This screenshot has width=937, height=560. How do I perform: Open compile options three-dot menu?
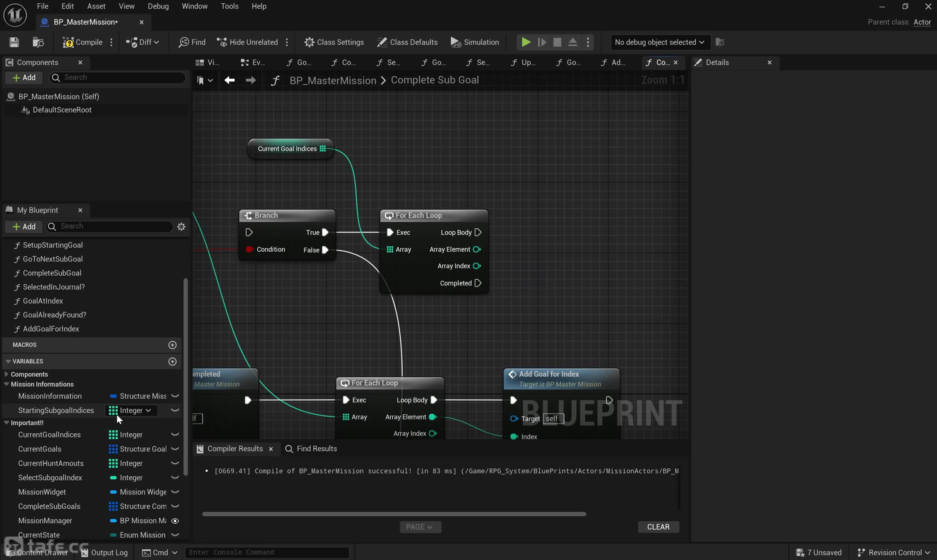point(111,42)
